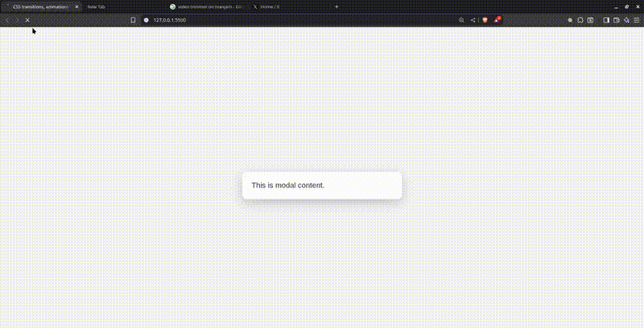644x328 pixels.
Task: Open the Brave Wallet icon
Action: pos(616,20)
